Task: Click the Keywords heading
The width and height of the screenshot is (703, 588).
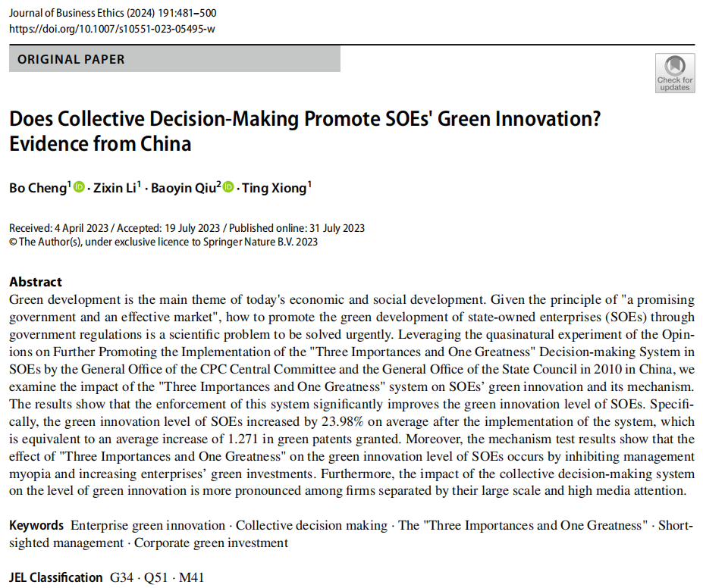Action: point(36,526)
